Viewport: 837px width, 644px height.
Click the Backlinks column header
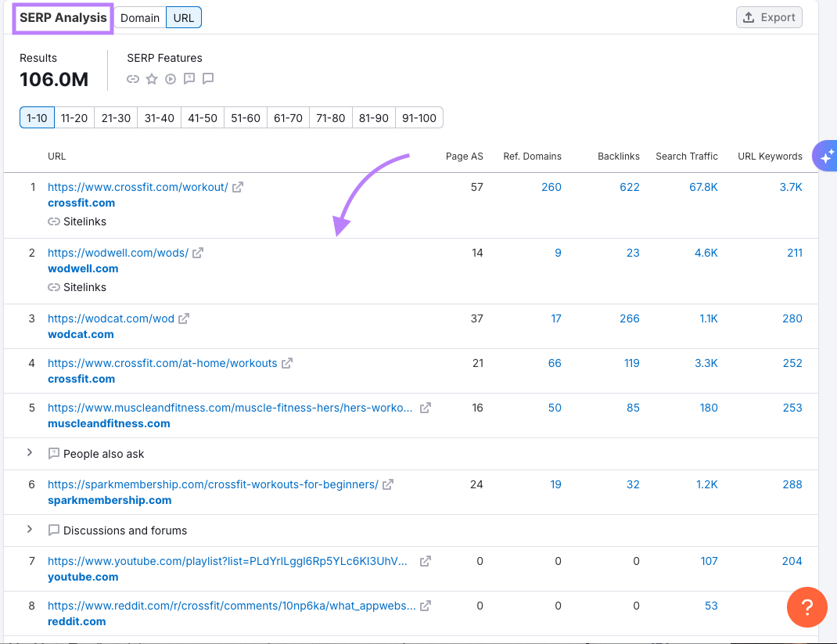pos(619,156)
